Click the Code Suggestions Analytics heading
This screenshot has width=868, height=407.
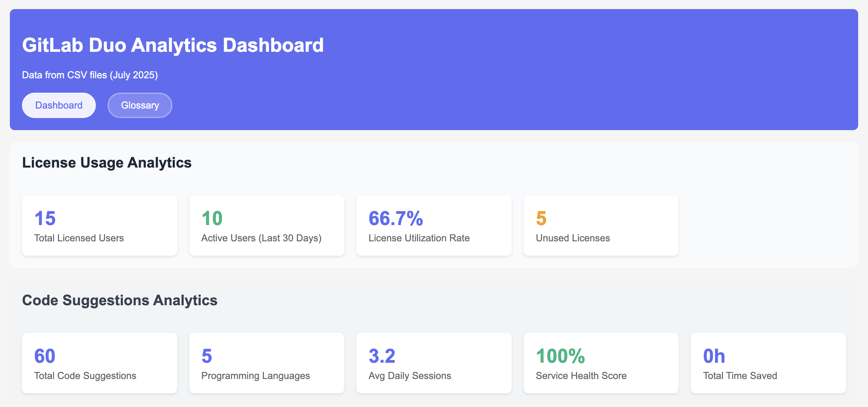(x=120, y=300)
